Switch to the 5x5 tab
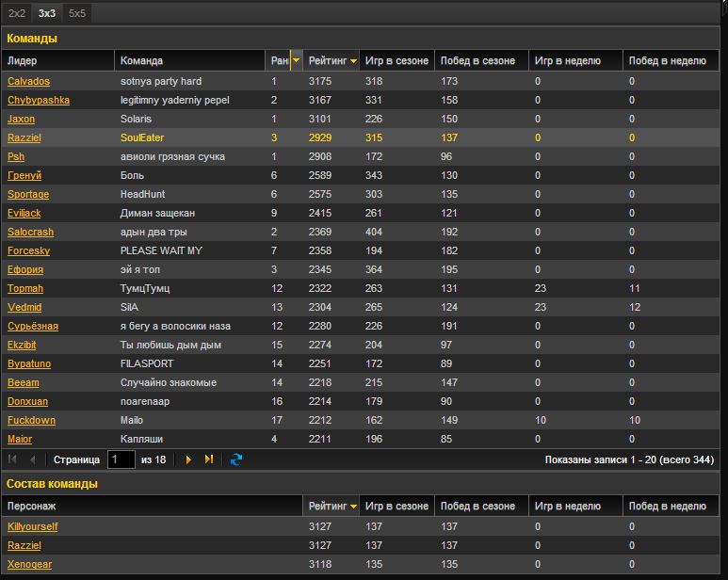Image resolution: width=728 pixels, height=580 pixels. coord(77,13)
